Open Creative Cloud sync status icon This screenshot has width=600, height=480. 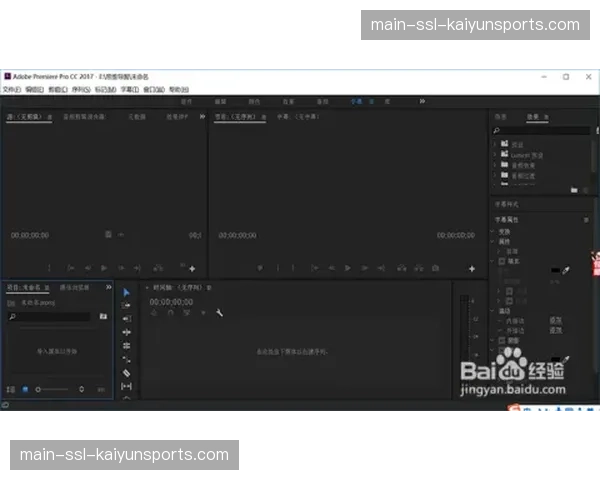5,405
